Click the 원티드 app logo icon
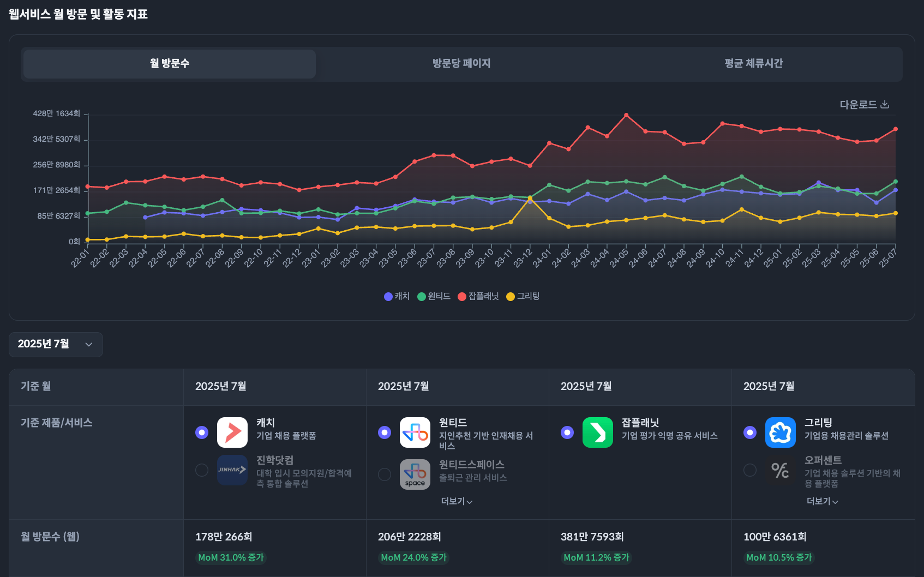 [x=415, y=432]
